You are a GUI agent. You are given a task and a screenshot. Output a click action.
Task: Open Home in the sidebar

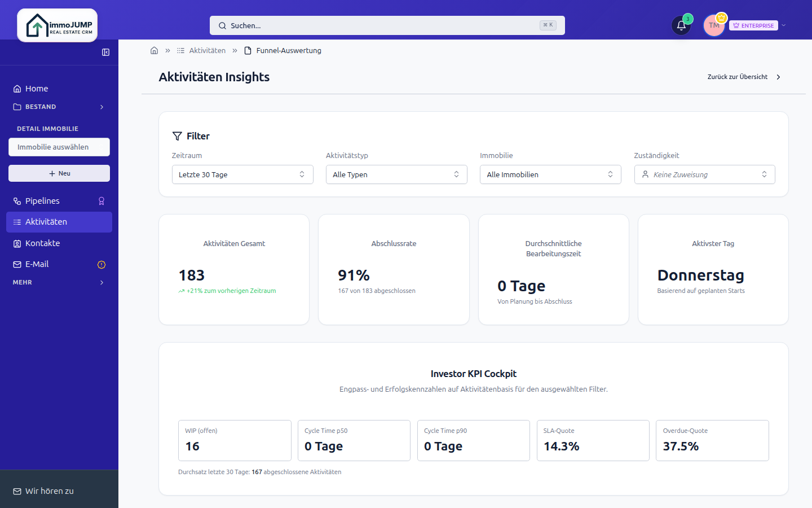pyautogui.click(x=59, y=89)
